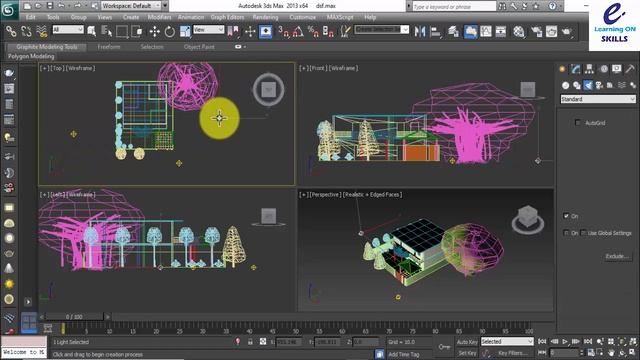Open the MAXScript menu
This screenshot has width=640, height=360.
point(340,17)
